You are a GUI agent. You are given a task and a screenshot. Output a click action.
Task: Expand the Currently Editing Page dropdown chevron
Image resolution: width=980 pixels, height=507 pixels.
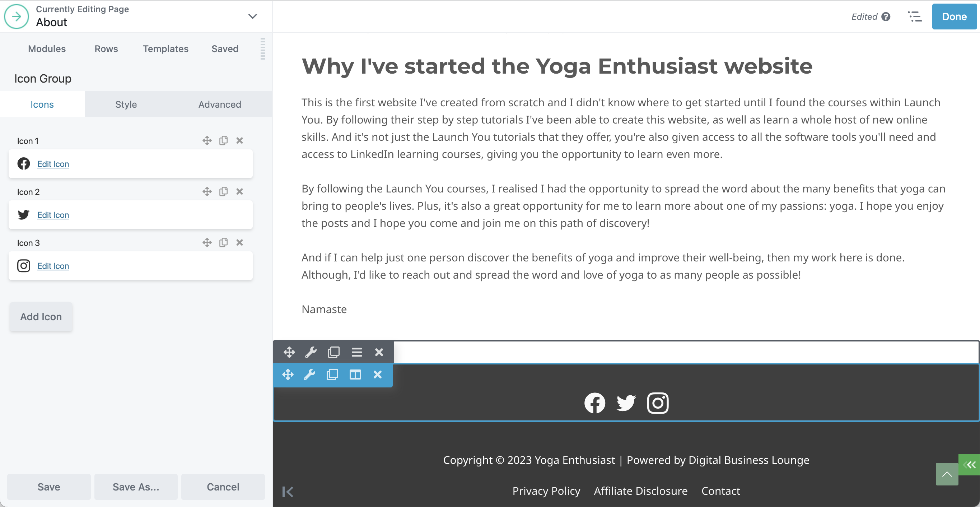[x=253, y=17]
